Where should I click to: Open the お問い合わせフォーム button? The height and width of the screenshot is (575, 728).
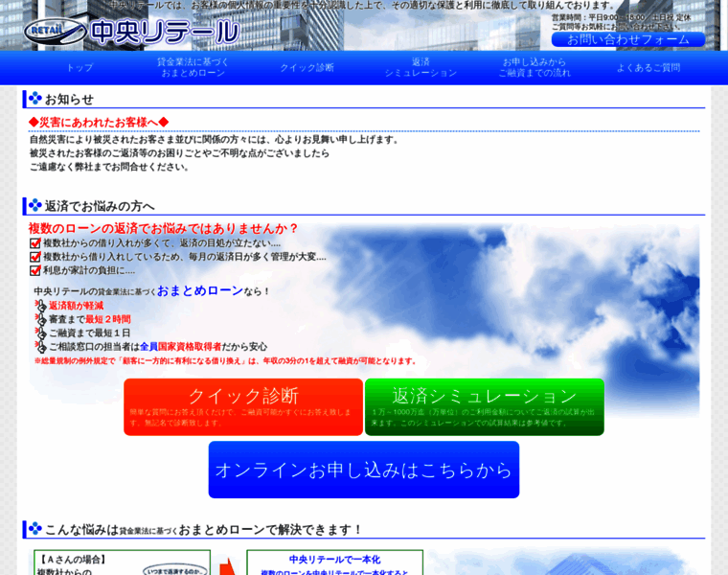tap(628, 40)
